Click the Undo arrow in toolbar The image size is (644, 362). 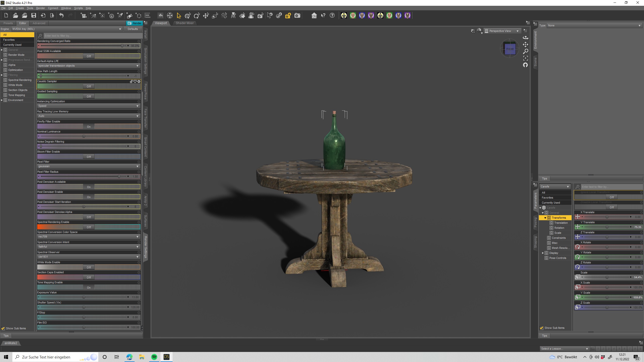61,16
